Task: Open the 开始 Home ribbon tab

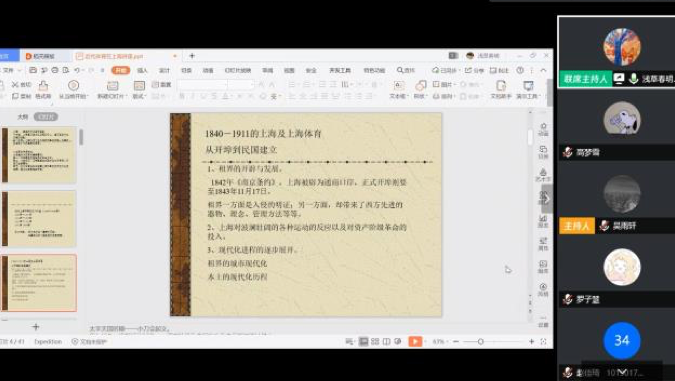Action: pyautogui.click(x=121, y=70)
